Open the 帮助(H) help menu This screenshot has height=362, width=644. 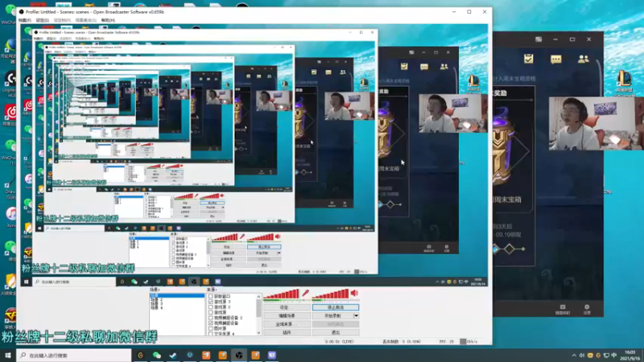108,20
